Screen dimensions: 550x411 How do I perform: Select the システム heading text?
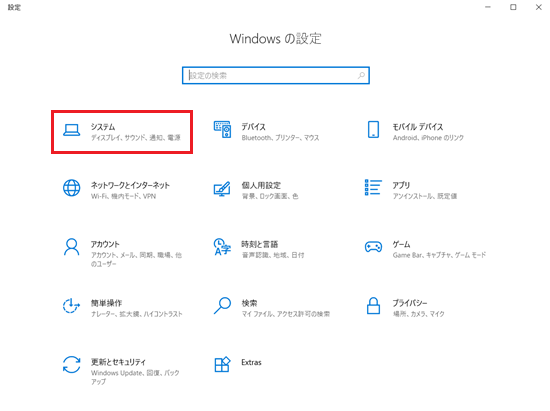103,127
